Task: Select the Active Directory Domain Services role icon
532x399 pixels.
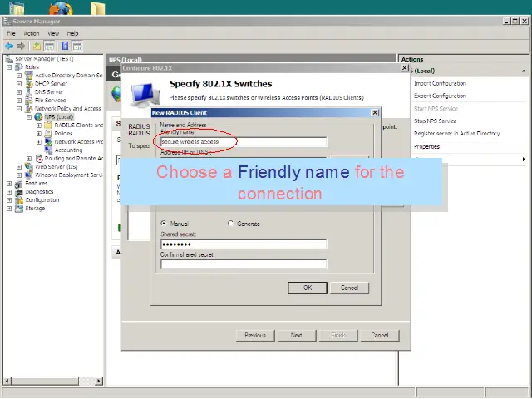Action: pos(29,76)
